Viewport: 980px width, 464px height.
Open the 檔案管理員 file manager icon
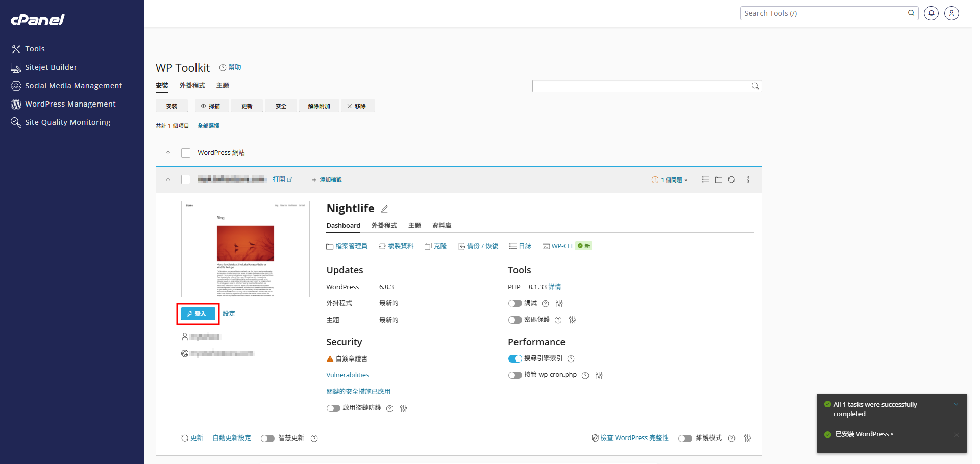tap(347, 246)
